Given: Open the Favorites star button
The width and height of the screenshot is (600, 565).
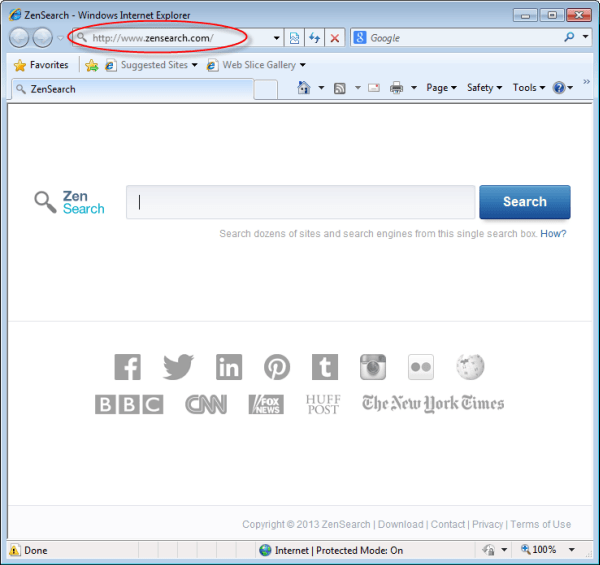Looking at the screenshot, I should click(x=41, y=65).
